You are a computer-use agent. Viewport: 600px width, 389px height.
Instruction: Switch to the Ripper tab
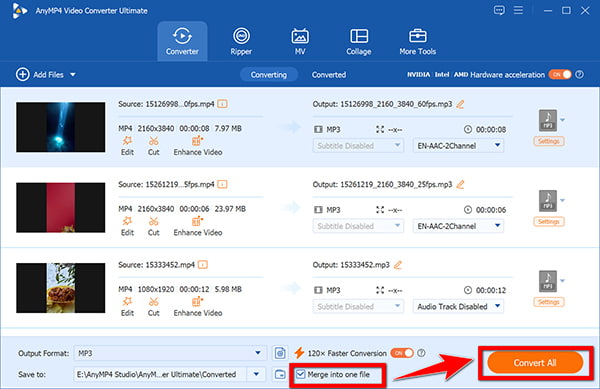pos(241,41)
